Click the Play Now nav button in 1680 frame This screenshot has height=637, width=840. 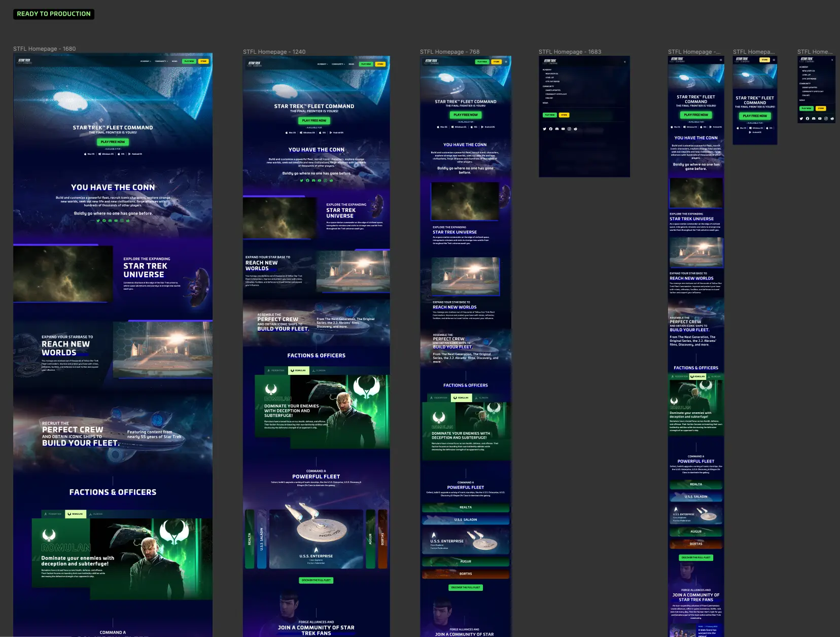[x=189, y=61]
